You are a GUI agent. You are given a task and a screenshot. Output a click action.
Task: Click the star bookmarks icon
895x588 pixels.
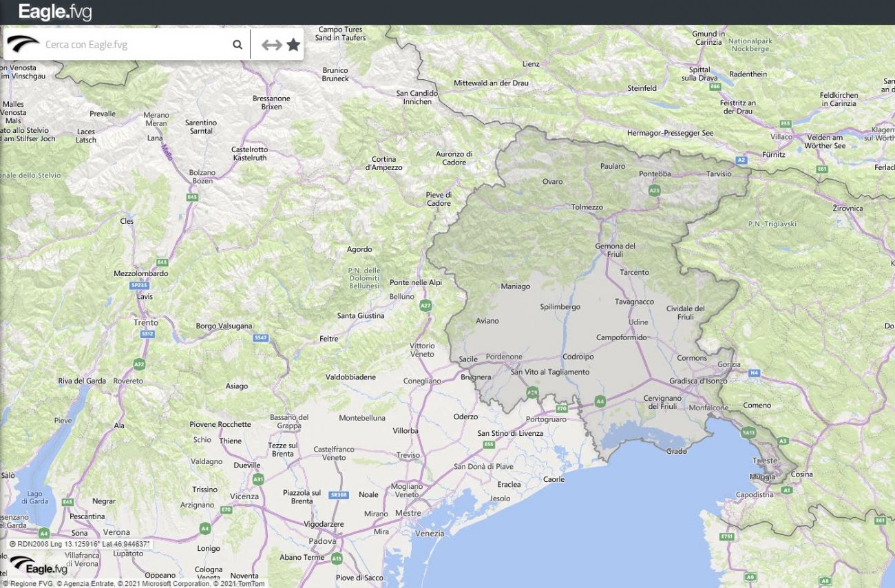coord(293,43)
